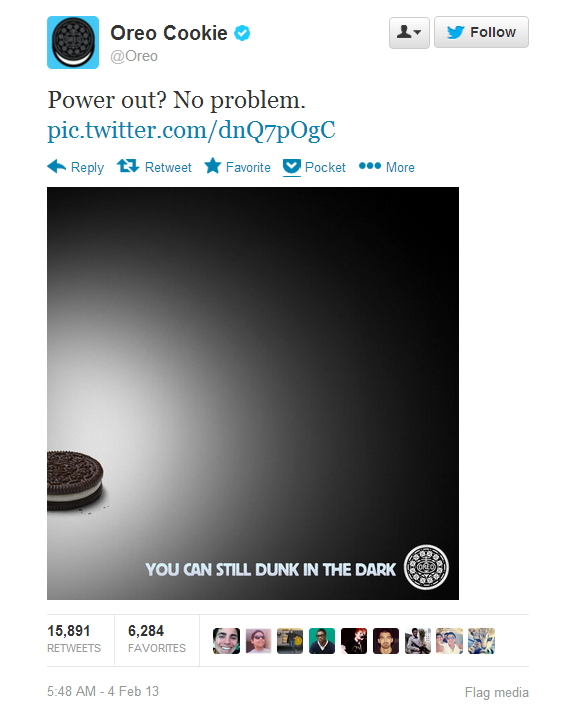Open the pic.twitter.com/dnQ7pOgC link

pos(191,130)
